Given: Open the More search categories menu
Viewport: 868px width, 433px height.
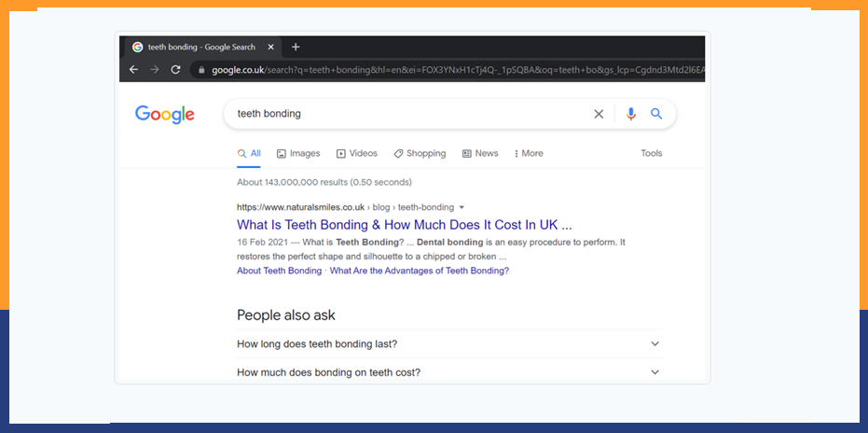Looking at the screenshot, I should tap(529, 154).
